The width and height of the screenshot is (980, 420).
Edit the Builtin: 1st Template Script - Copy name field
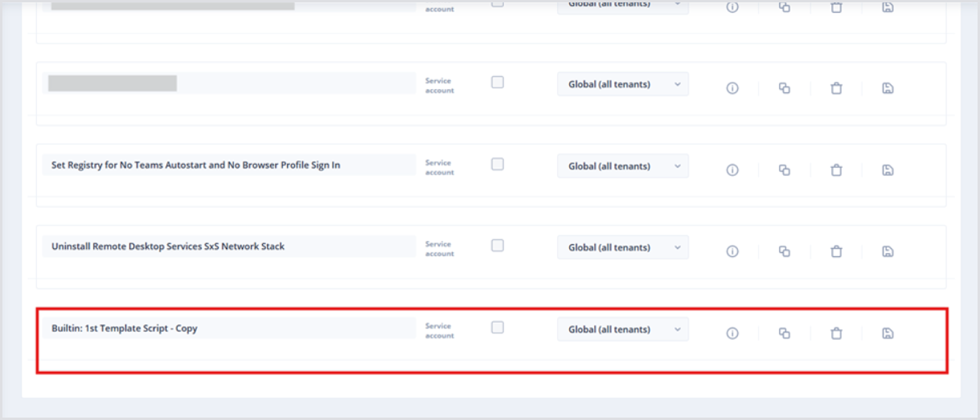(x=228, y=328)
